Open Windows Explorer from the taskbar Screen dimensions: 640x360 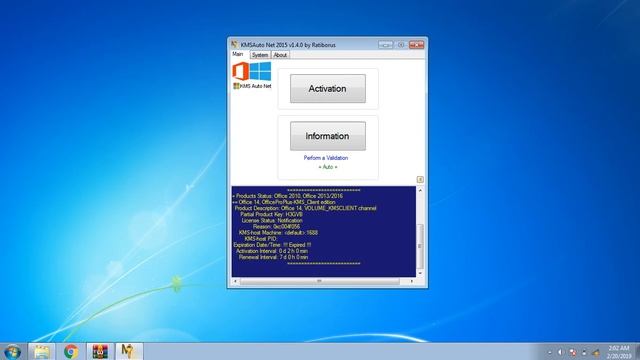(42, 351)
